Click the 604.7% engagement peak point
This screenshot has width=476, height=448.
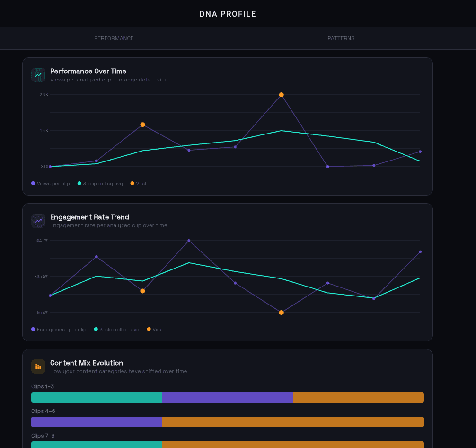coord(189,241)
